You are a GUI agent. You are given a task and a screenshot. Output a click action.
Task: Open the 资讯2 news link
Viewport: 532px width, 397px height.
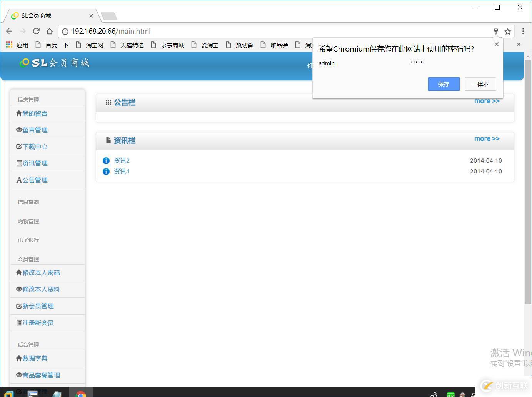click(x=122, y=160)
